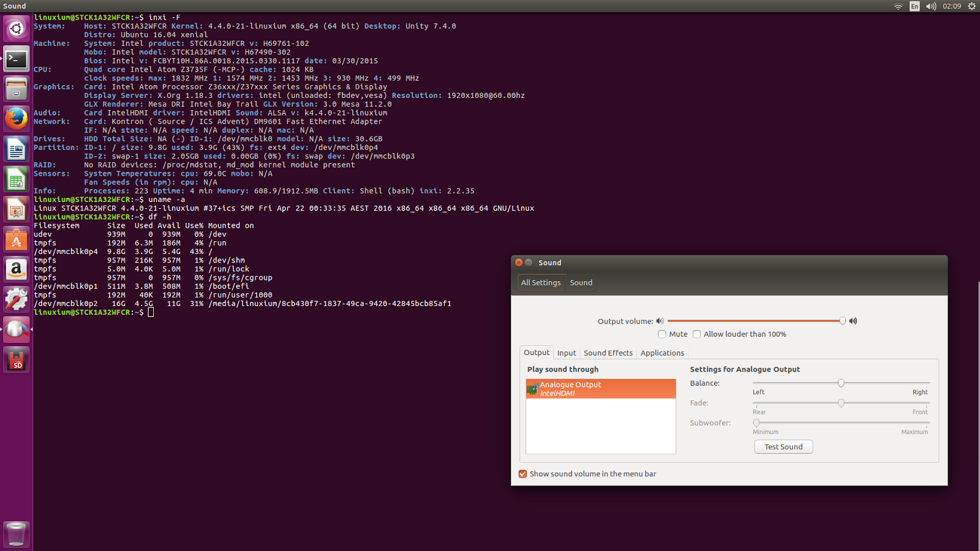
Task: Launch LibreOffice Writer
Action: 17,149
